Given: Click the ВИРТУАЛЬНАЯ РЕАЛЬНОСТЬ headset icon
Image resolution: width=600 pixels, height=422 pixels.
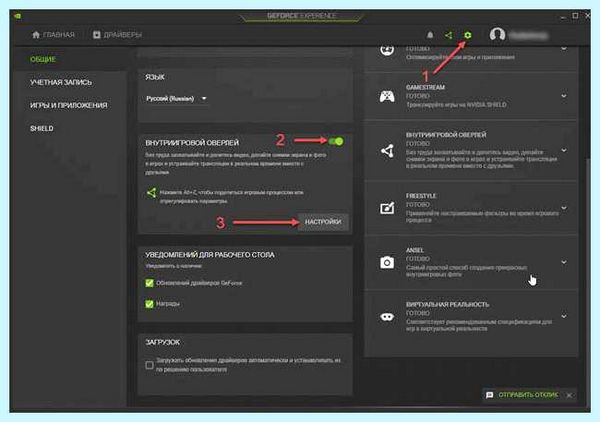Looking at the screenshot, I should click(387, 317).
